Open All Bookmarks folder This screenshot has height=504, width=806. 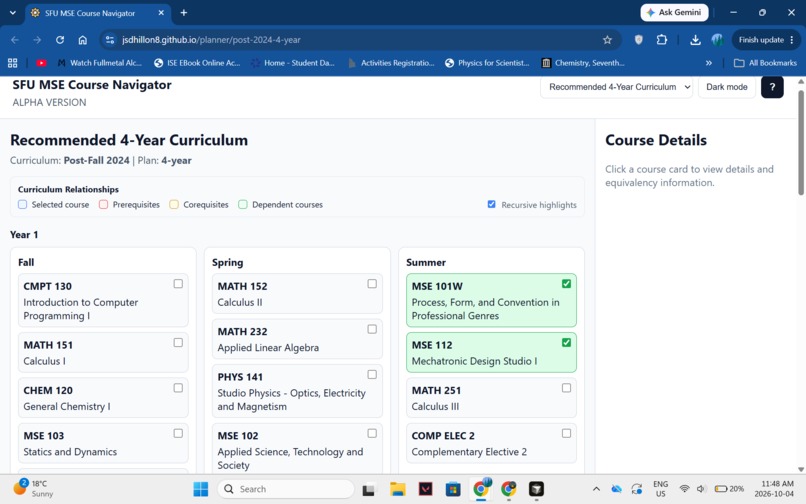[x=765, y=63]
